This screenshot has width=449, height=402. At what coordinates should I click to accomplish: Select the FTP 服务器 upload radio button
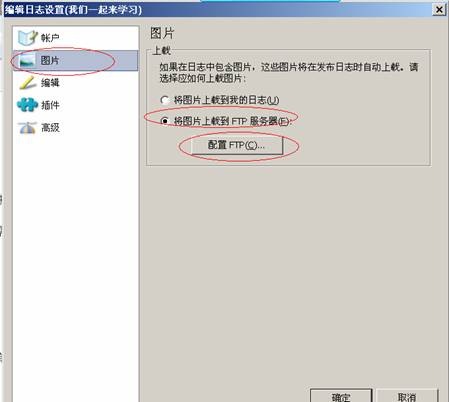click(x=164, y=121)
